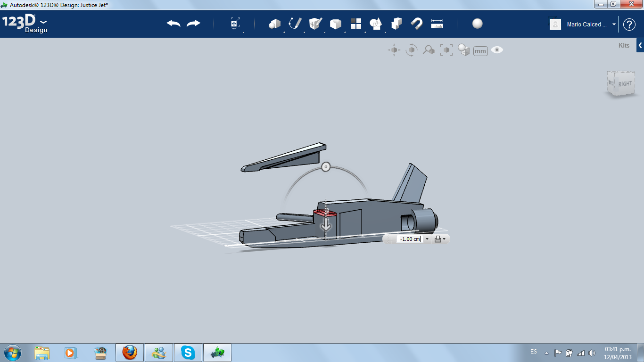This screenshot has width=644, height=362.
Task: Open the dropdown arrow next to distance value
Action: [x=427, y=239]
